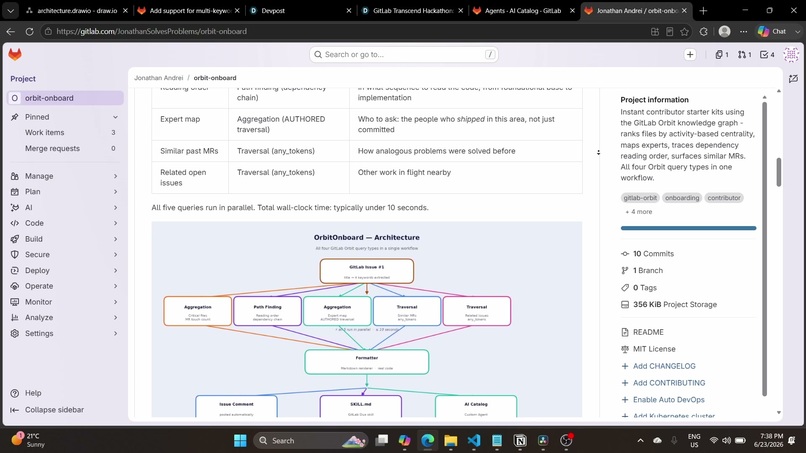806x453 pixels.
Task: Click the 10 Commits link
Action: click(x=653, y=253)
